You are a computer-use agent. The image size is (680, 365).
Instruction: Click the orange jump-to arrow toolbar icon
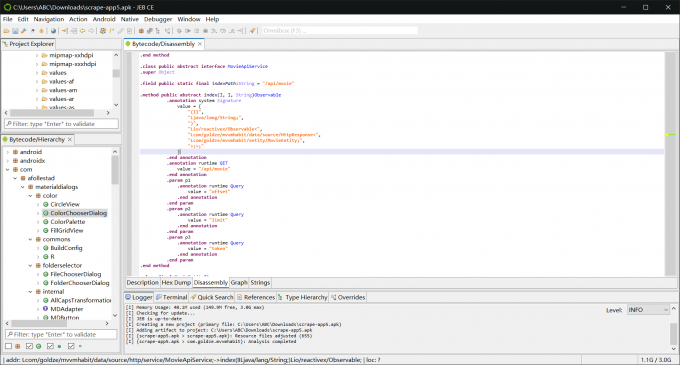coord(65,31)
